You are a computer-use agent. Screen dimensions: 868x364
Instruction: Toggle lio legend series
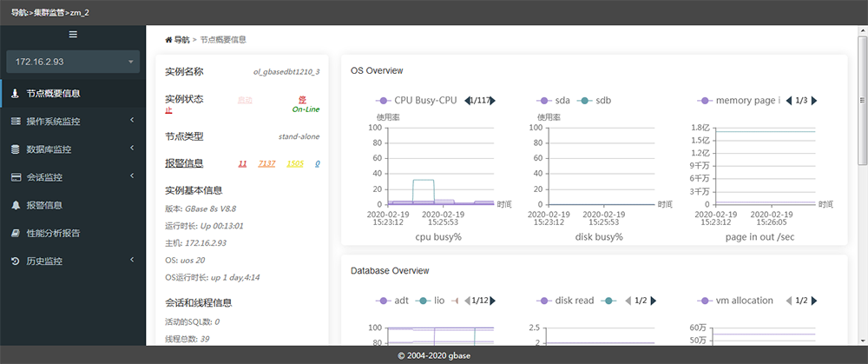pos(429,301)
